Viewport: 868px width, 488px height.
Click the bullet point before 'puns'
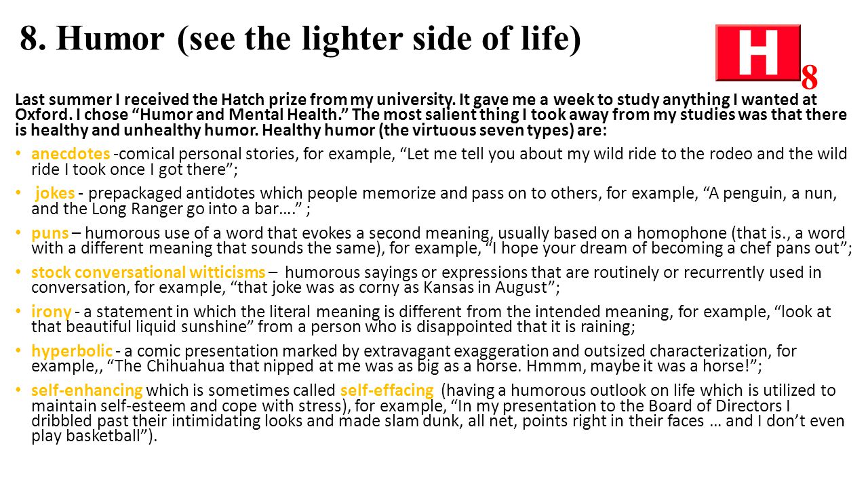point(20,234)
